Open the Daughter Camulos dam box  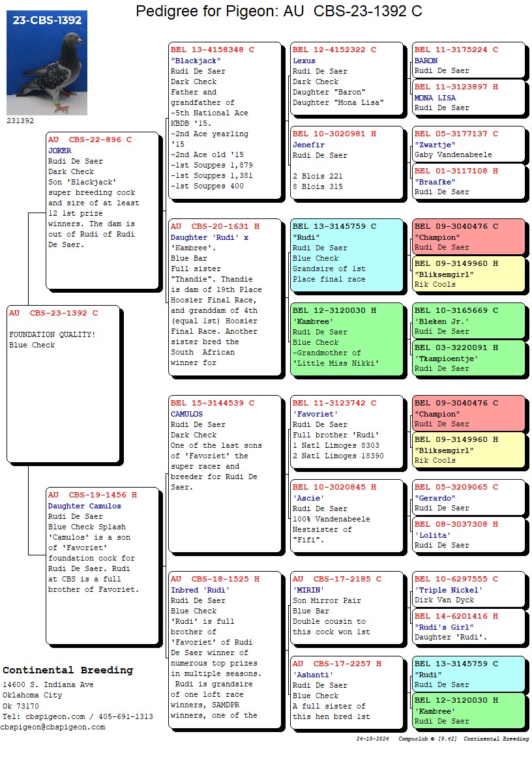102,565
